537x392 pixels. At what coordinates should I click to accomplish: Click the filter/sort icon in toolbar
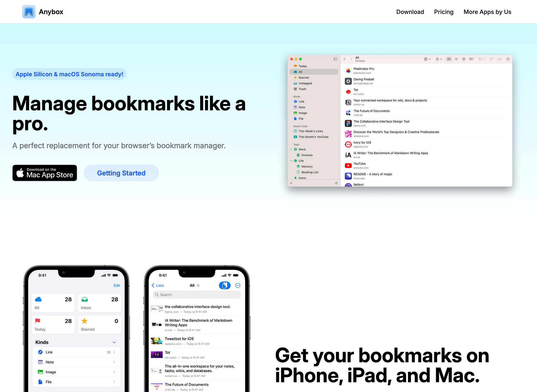(x=438, y=59)
